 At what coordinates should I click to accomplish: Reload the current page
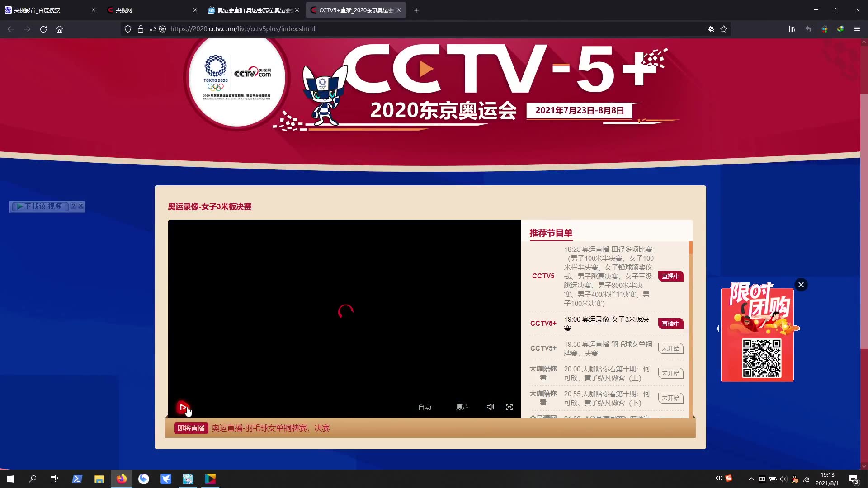tap(43, 29)
